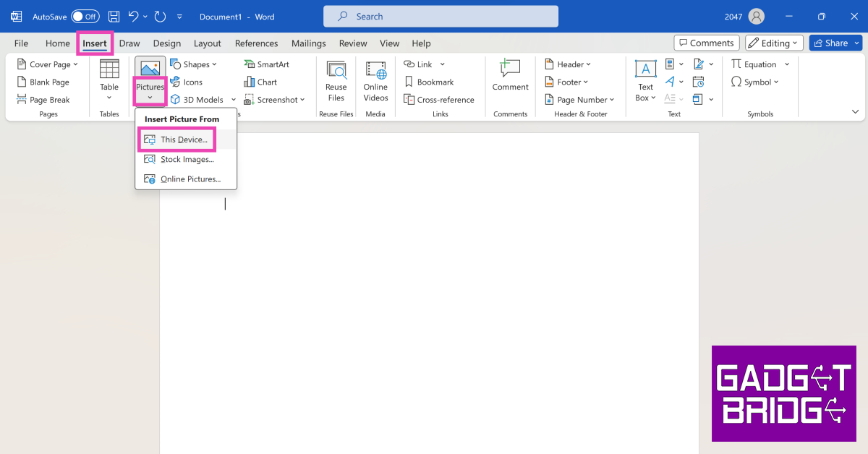868x454 pixels.
Task: Click the Icons insert button
Action: point(186,82)
